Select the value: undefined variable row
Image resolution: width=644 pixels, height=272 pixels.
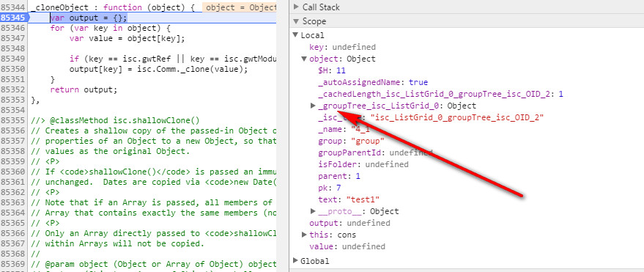[347, 246]
